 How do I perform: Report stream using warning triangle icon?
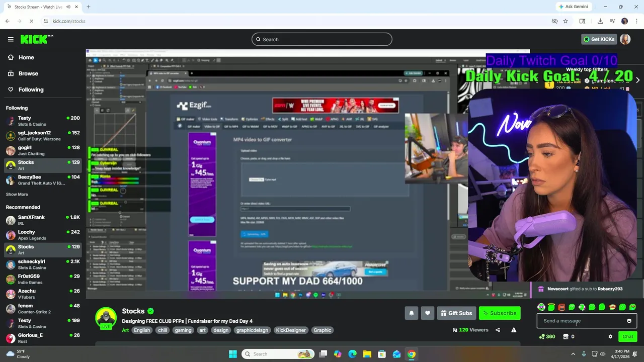pos(514,330)
